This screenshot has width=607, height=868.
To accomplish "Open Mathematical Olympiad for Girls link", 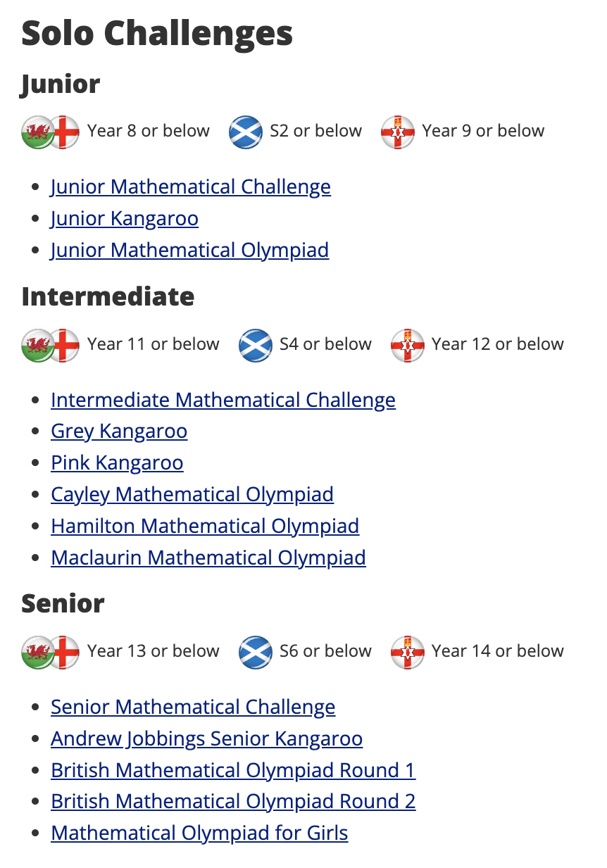I will coord(199,834).
